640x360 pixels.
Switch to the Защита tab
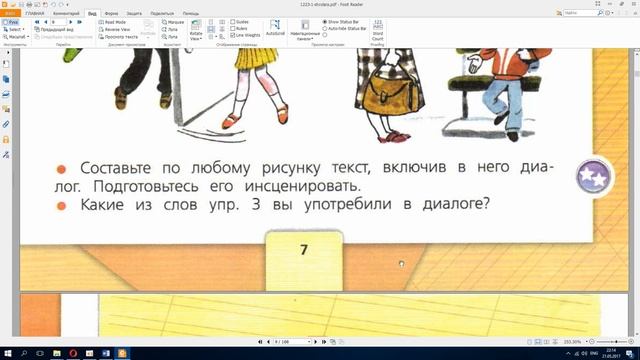tap(134, 13)
